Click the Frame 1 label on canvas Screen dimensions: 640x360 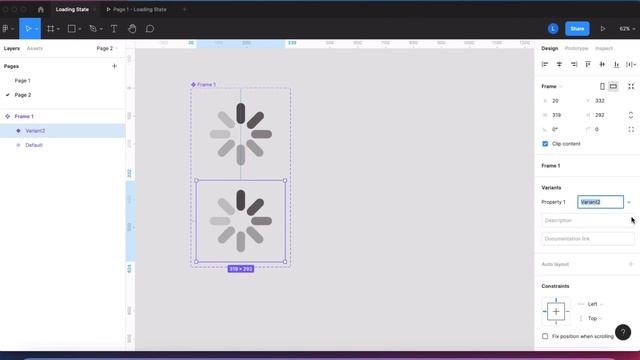(x=206, y=84)
